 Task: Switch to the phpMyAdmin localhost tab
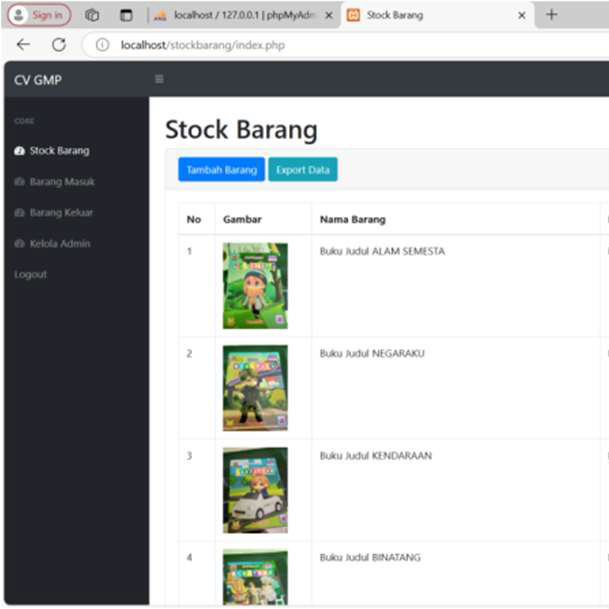240,16
